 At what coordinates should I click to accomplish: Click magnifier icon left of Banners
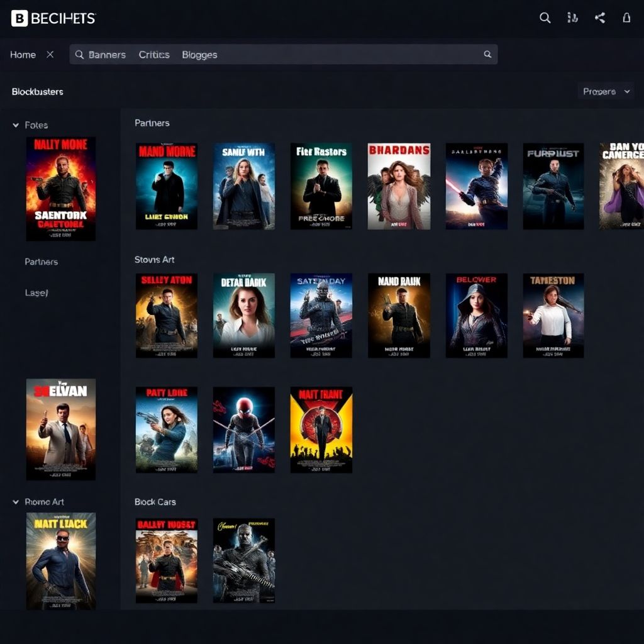tap(80, 55)
